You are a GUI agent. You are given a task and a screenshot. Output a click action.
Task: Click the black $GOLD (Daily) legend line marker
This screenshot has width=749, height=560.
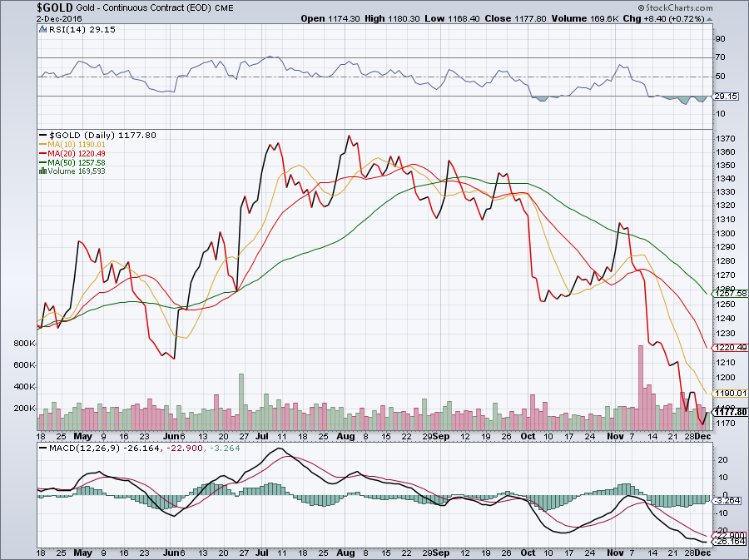tap(42, 136)
